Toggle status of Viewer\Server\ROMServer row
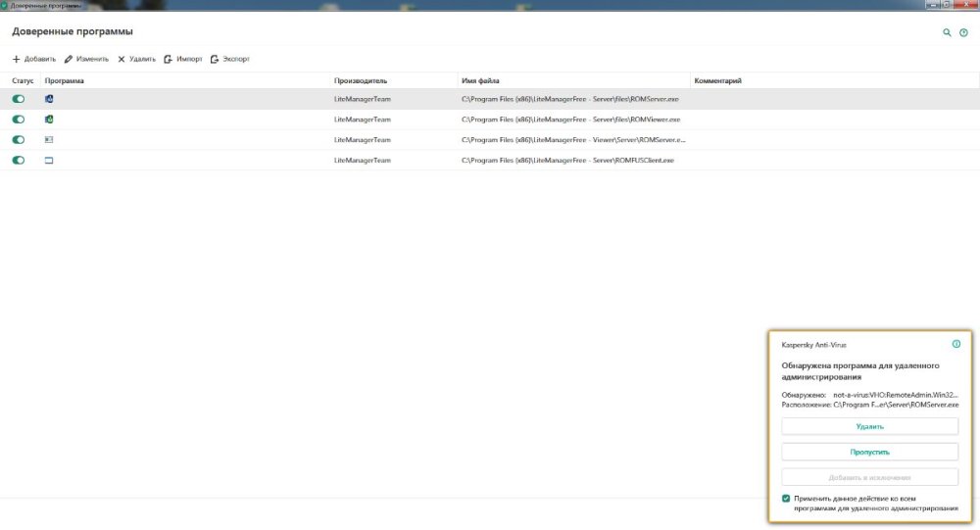Viewport: 980px width, 530px height. 18,140
